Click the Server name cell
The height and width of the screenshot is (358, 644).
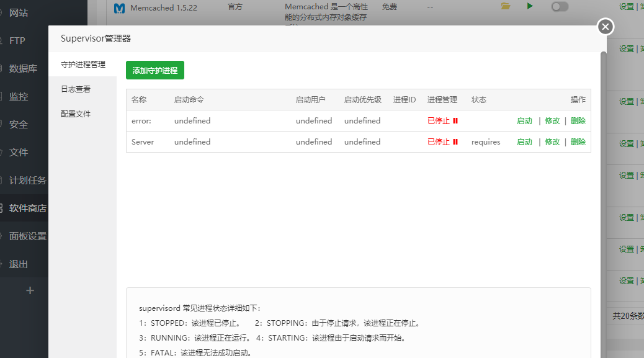tap(143, 141)
